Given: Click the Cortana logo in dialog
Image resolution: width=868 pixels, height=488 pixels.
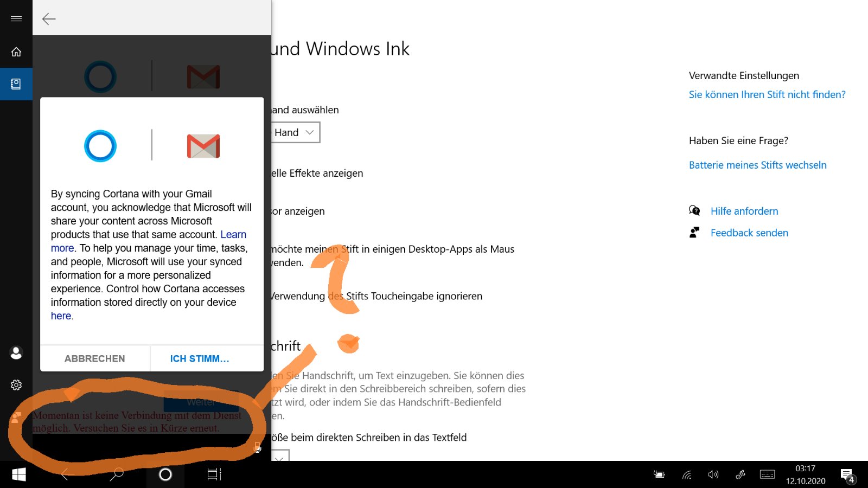Looking at the screenshot, I should [100, 146].
